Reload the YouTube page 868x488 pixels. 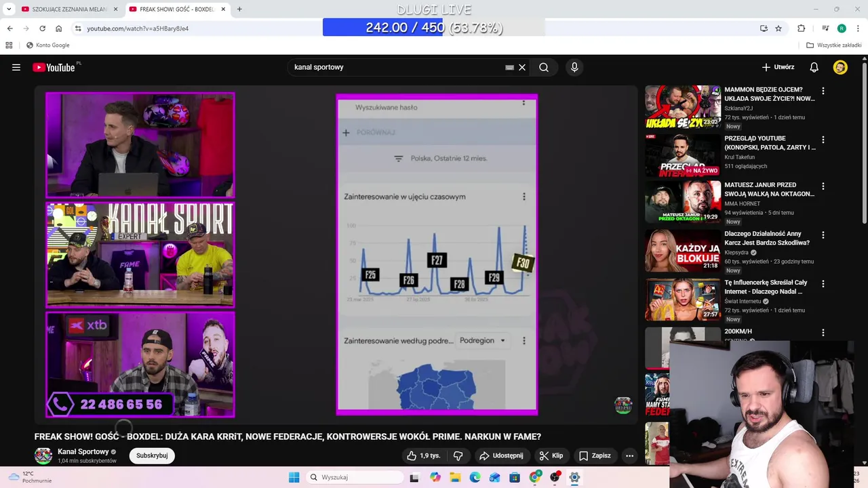(x=43, y=28)
